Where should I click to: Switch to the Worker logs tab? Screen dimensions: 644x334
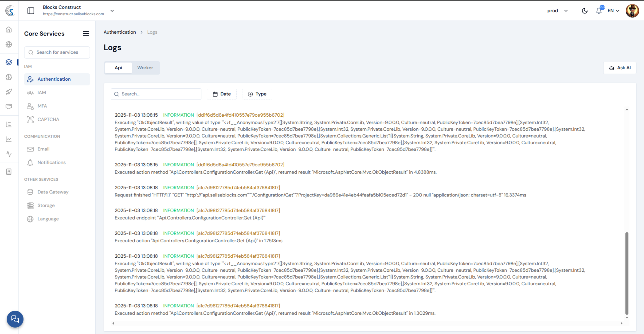click(x=145, y=68)
